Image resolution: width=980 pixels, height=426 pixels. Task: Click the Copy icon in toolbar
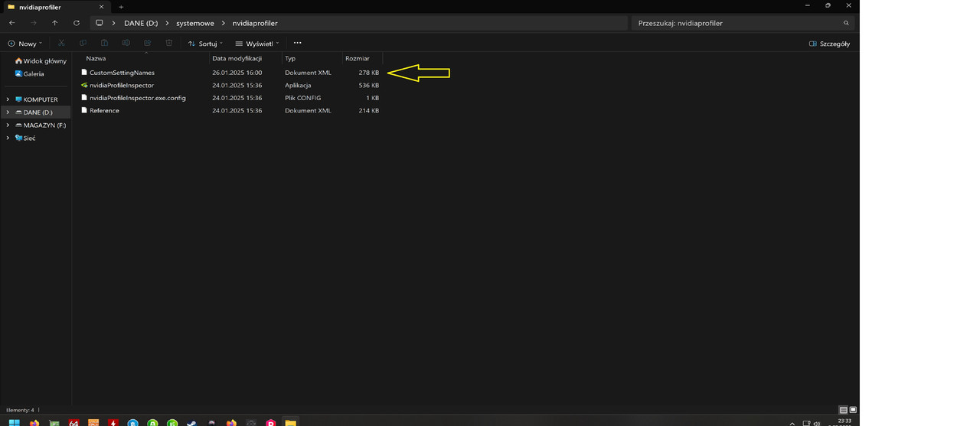pos(83,43)
